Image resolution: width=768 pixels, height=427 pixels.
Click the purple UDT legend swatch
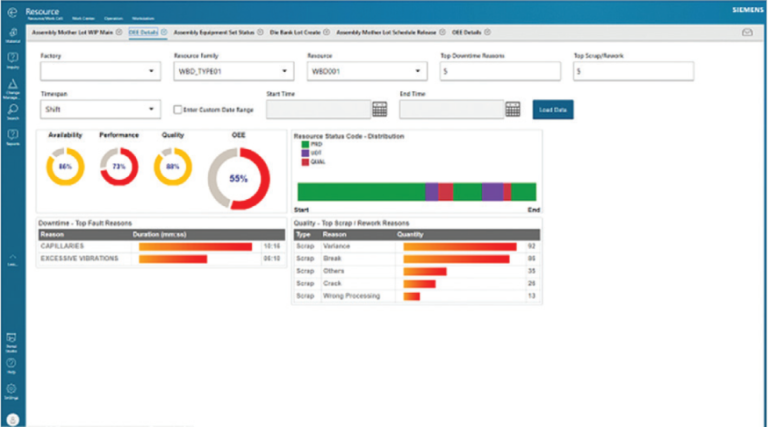(x=304, y=152)
